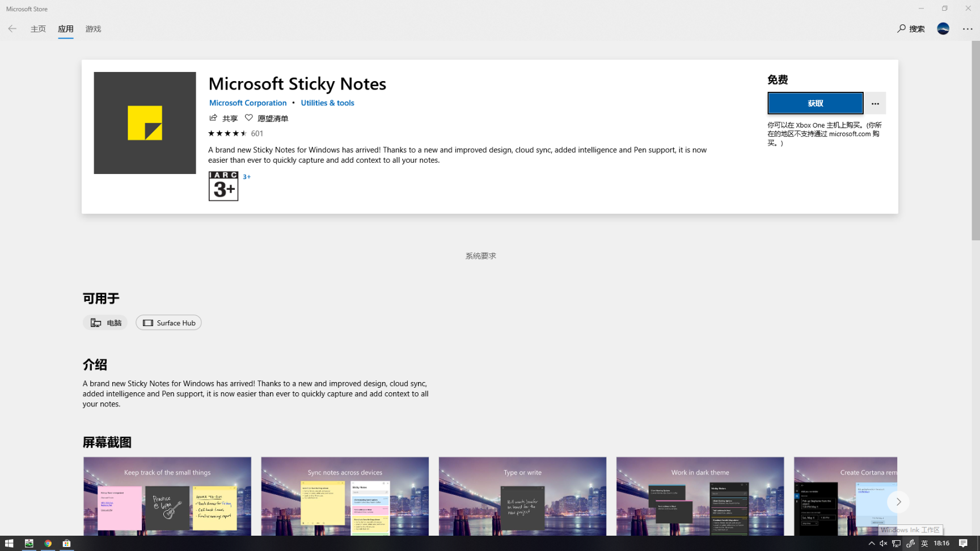980x551 pixels.
Task: Open the 主页 tab
Action: point(38,29)
